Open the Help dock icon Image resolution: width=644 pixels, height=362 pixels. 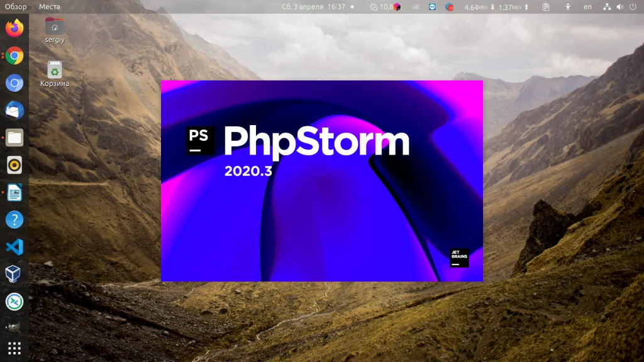pyautogui.click(x=14, y=220)
